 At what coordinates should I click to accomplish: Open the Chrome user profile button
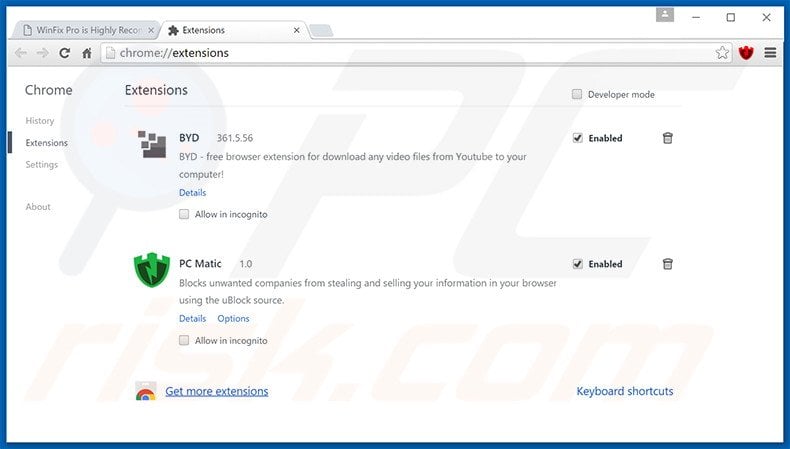coord(665,15)
